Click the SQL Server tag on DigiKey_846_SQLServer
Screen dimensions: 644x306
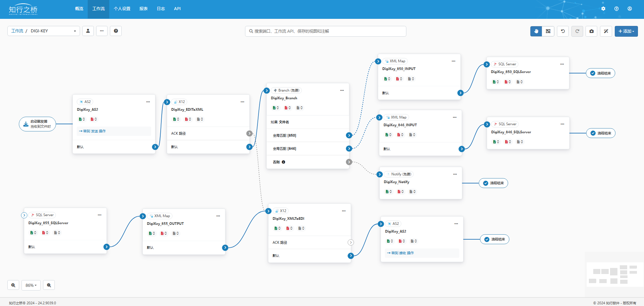click(505, 124)
